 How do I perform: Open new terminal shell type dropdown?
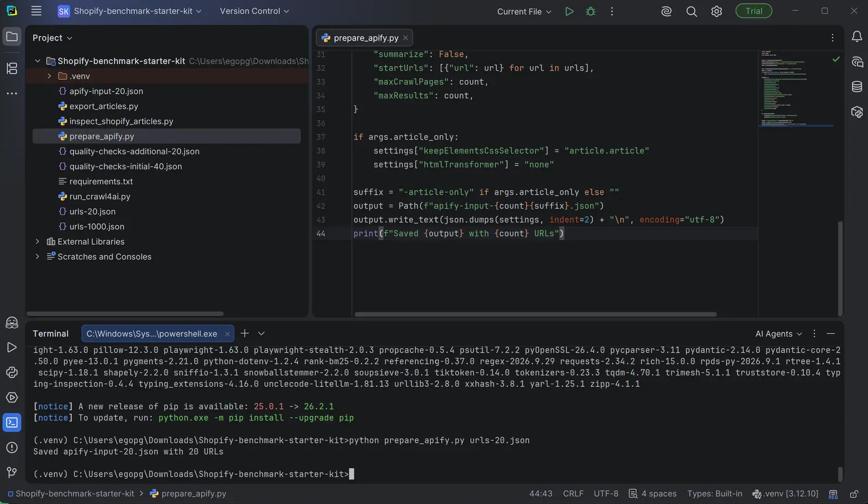point(261,333)
